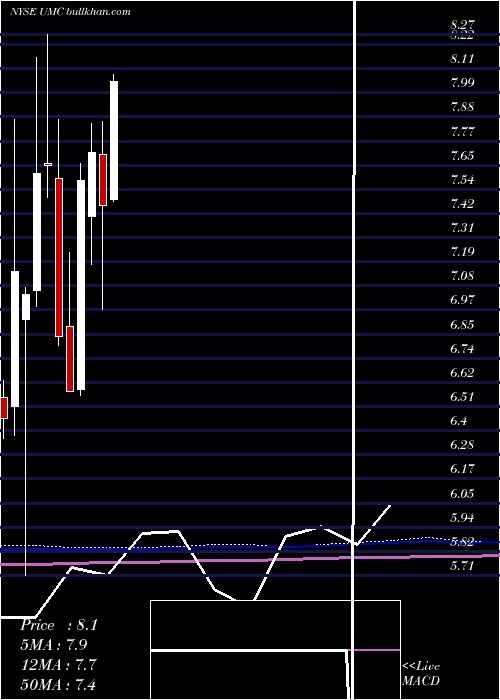Click the <<Live MACD label
The height and width of the screenshot is (700, 500).
(421, 674)
